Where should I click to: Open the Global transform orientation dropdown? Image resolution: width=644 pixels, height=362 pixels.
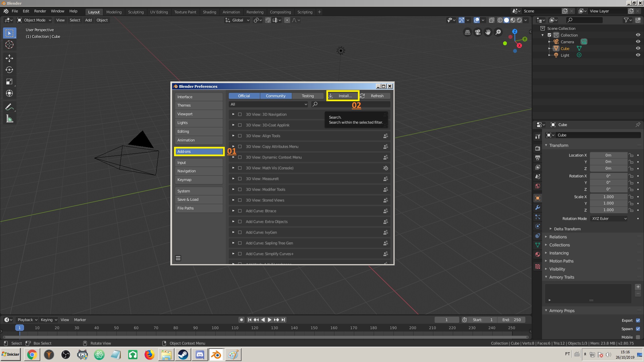(237, 20)
